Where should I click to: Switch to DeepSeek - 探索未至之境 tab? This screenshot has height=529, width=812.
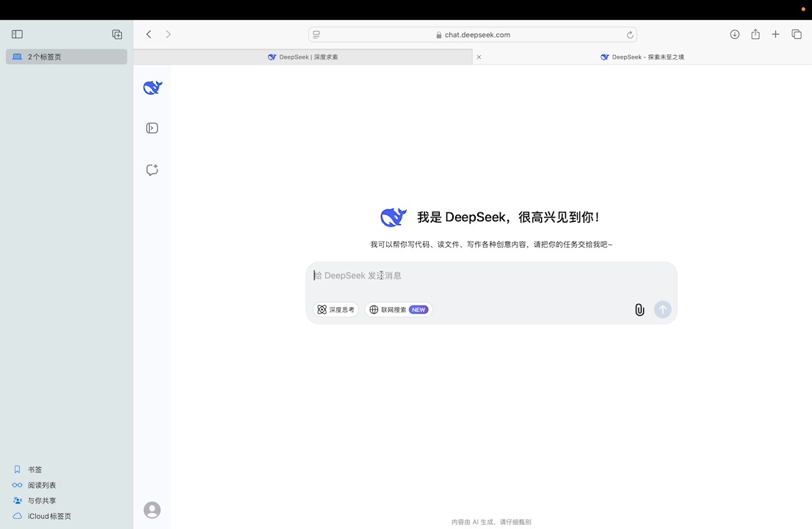(642, 57)
